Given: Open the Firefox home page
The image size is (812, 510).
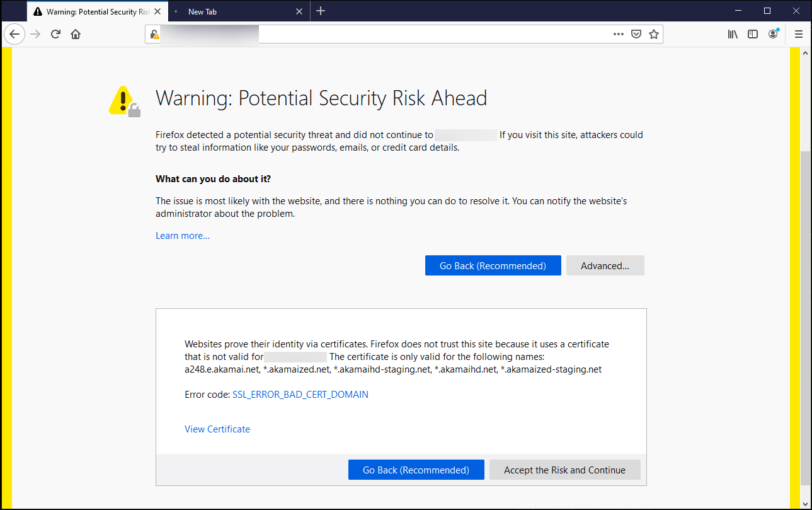Looking at the screenshot, I should [x=76, y=34].
